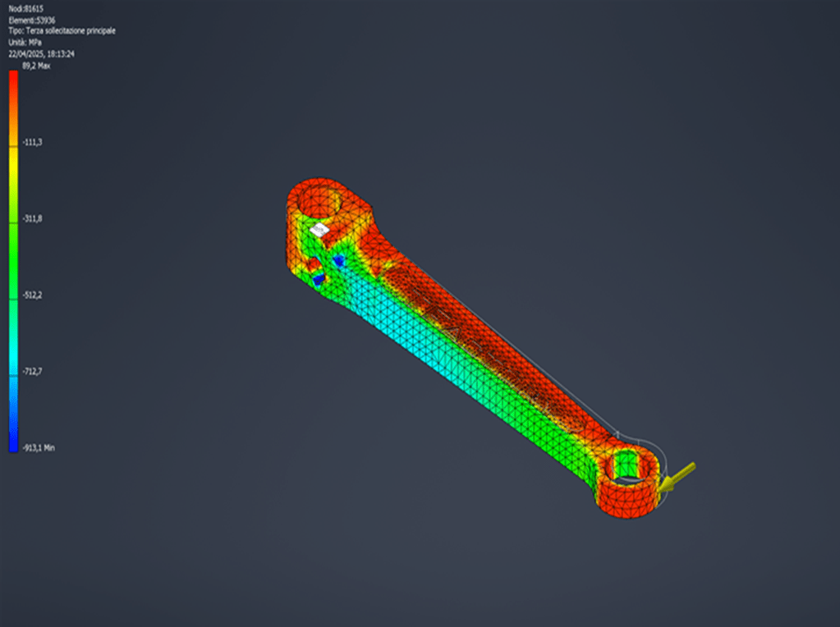Click the 'Tipo: Terza sollecitazione principale' text
The image size is (840, 627).
[62, 30]
